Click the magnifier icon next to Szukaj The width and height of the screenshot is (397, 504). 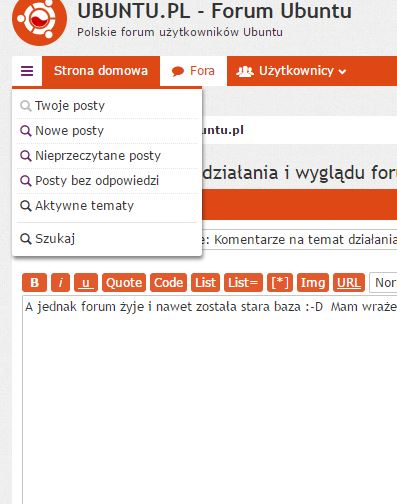[26, 239]
